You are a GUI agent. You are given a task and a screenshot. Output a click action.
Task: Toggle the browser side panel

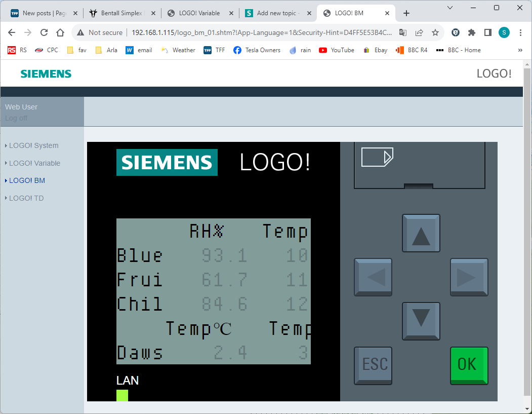tap(488, 32)
